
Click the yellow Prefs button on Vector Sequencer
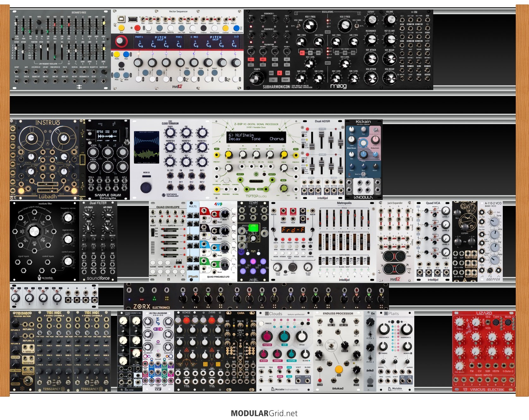click(117, 54)
